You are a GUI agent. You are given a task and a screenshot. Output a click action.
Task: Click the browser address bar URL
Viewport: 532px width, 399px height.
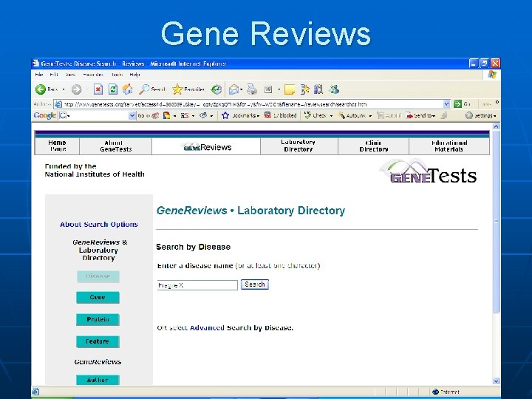(x=253, y=104)
